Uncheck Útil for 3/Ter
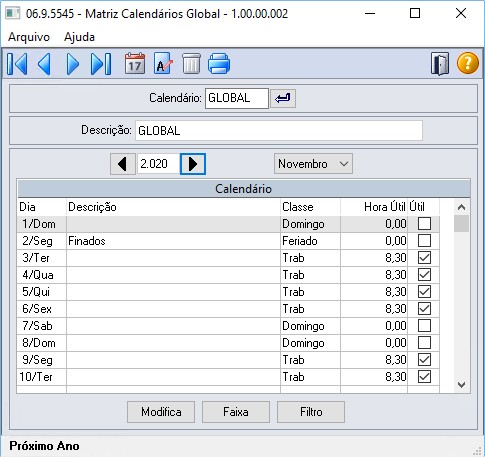 424,258
